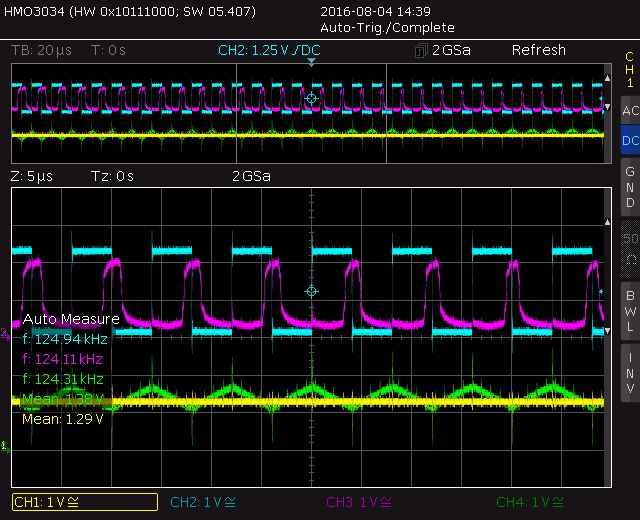640x520 pixels.
Task: Select DC coupling in the CH1 menu
Action: 629,142
